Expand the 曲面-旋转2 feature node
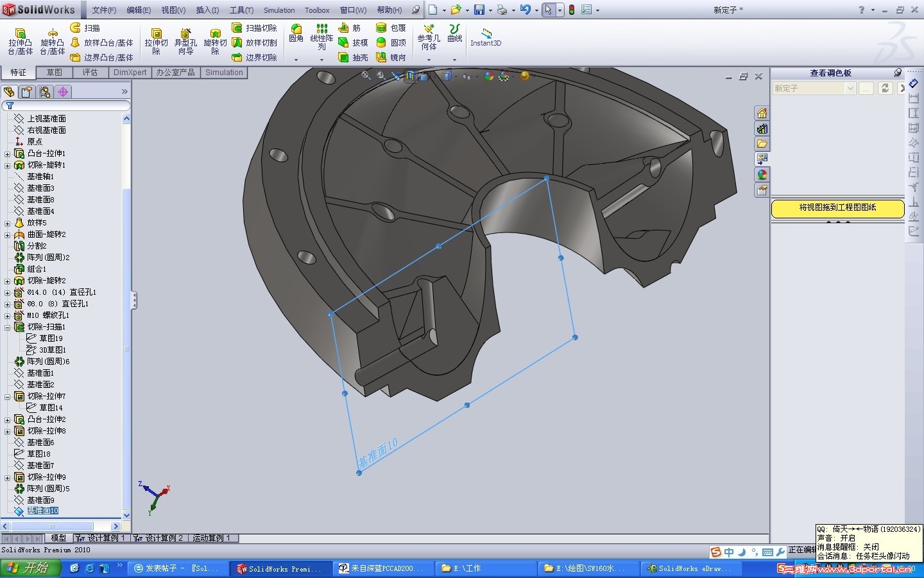 7,234
